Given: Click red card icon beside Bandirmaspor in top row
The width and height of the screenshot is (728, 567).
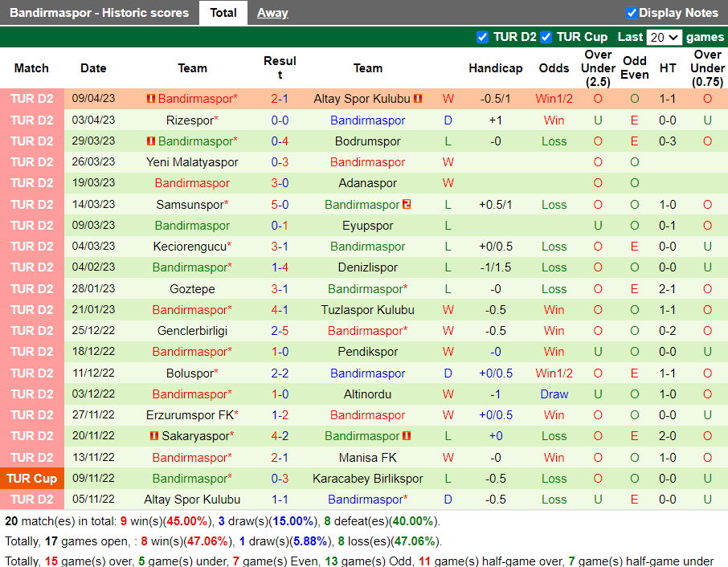Looking at the screenshot, I should (150, 99).
